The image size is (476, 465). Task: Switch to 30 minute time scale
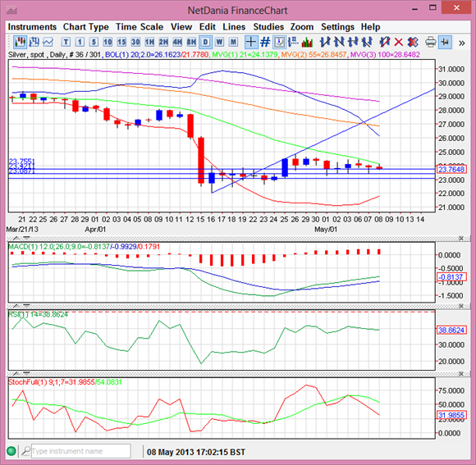(135, 42)
